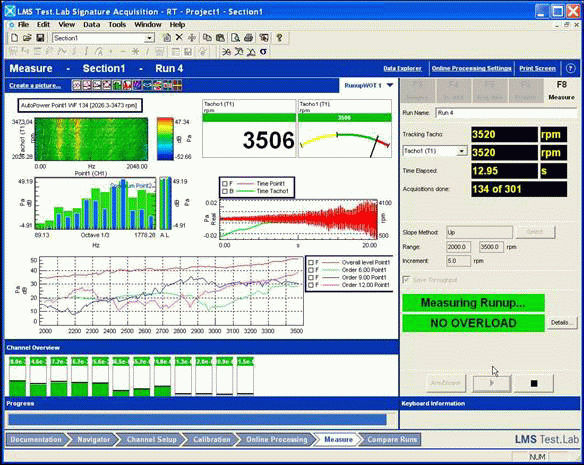Click the Range 2000.0 rpm field
The image size is (584, 465).
[x=458, y=247]
